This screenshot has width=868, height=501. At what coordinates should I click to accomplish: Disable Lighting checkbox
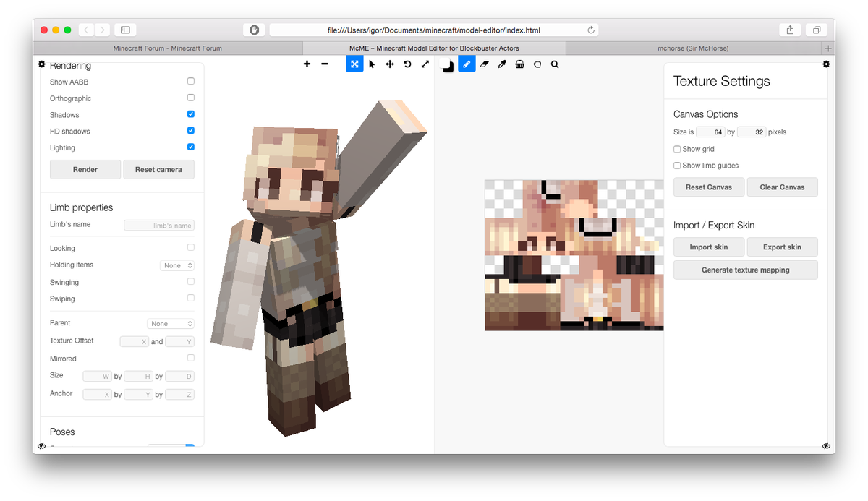coord(191,147)
